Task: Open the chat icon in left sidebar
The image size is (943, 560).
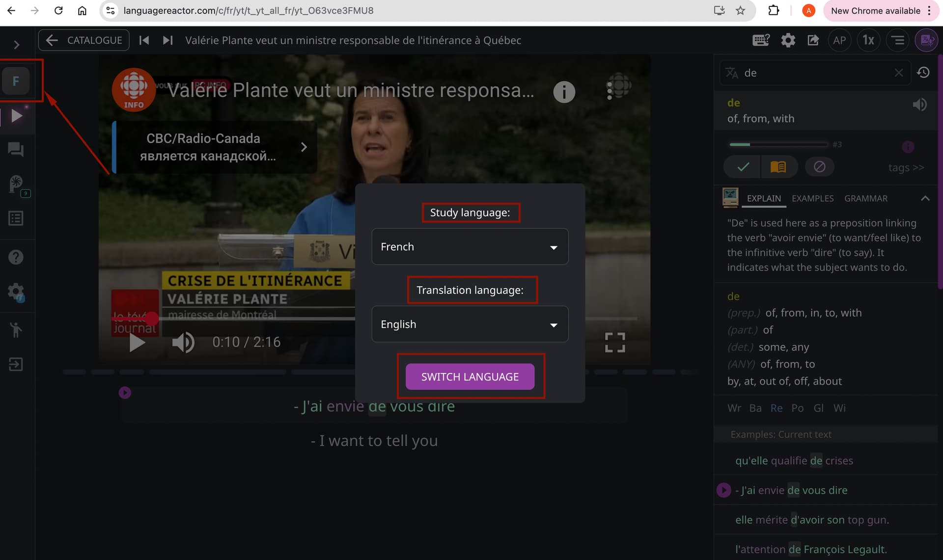Action: click(16, 149)
